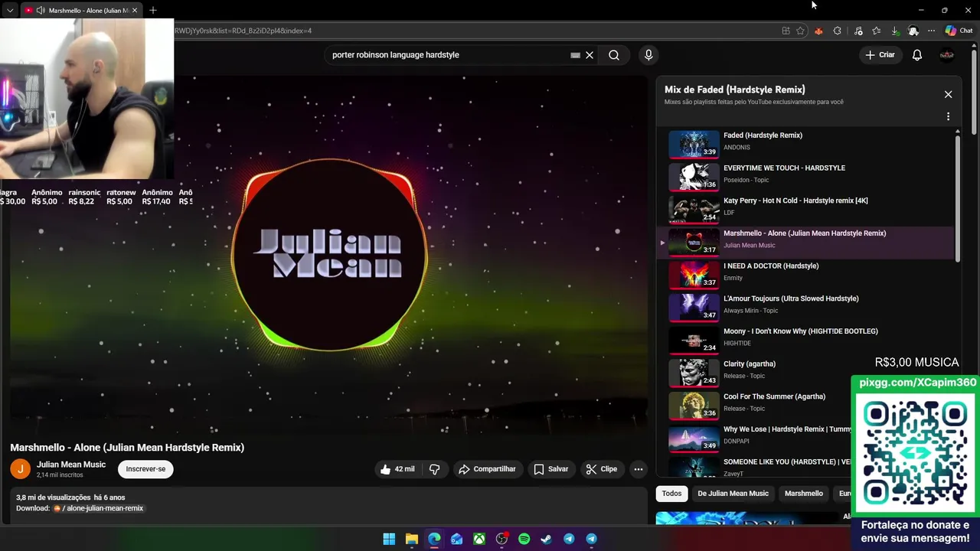
Task: Open more actions ellipsis below video
Action: (638, 469)
